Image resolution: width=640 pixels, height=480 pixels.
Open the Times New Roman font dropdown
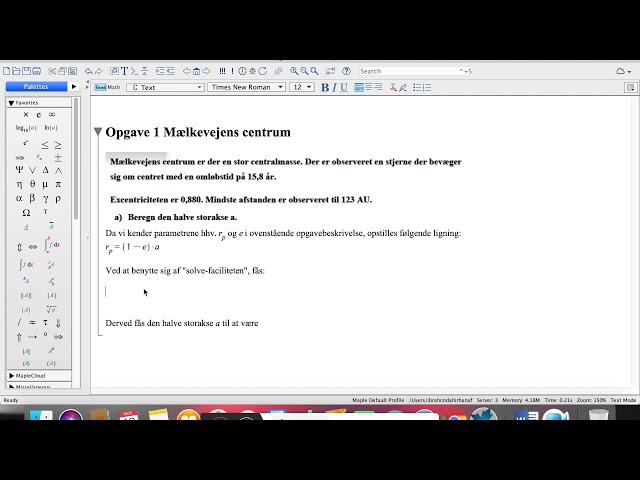[x=246, y=87]
